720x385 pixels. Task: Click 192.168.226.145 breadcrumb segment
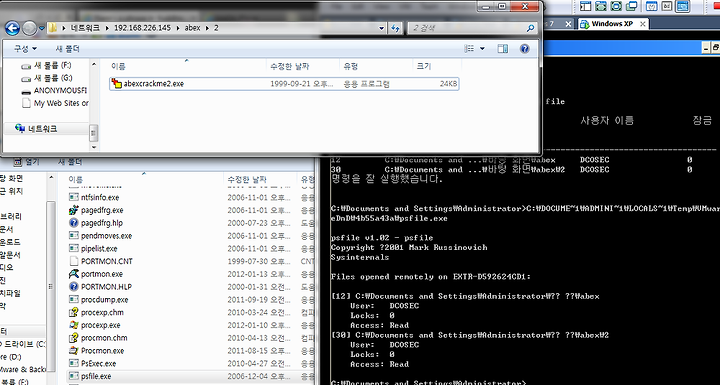[x=142, y=28]
